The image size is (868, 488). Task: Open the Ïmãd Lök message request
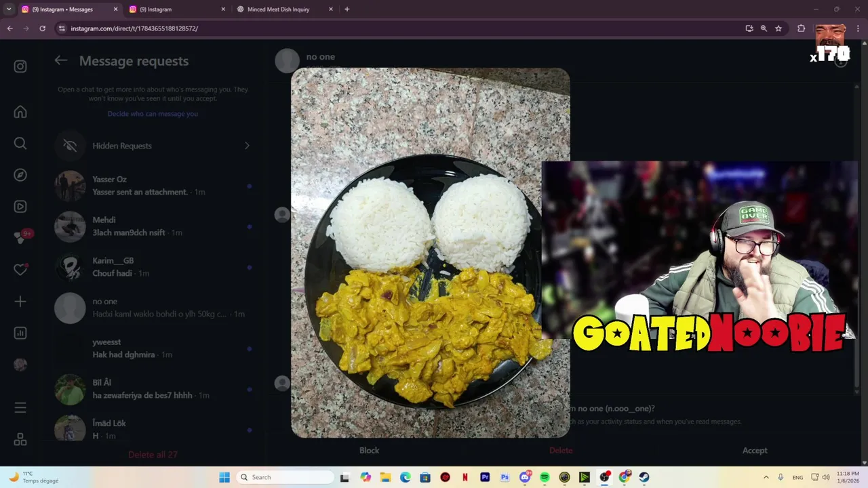153,428
